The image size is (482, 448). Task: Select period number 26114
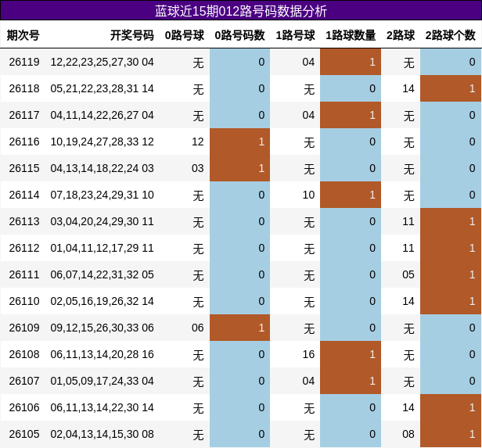click(24, 195)
